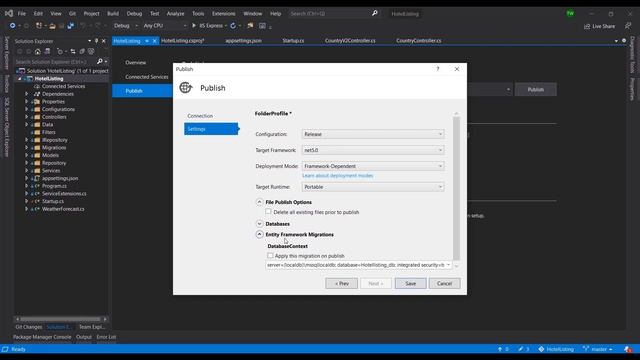Open the Target Runtime Portable dropdown
The height and width of the screenshot is (360, 640).
(373, 187)
